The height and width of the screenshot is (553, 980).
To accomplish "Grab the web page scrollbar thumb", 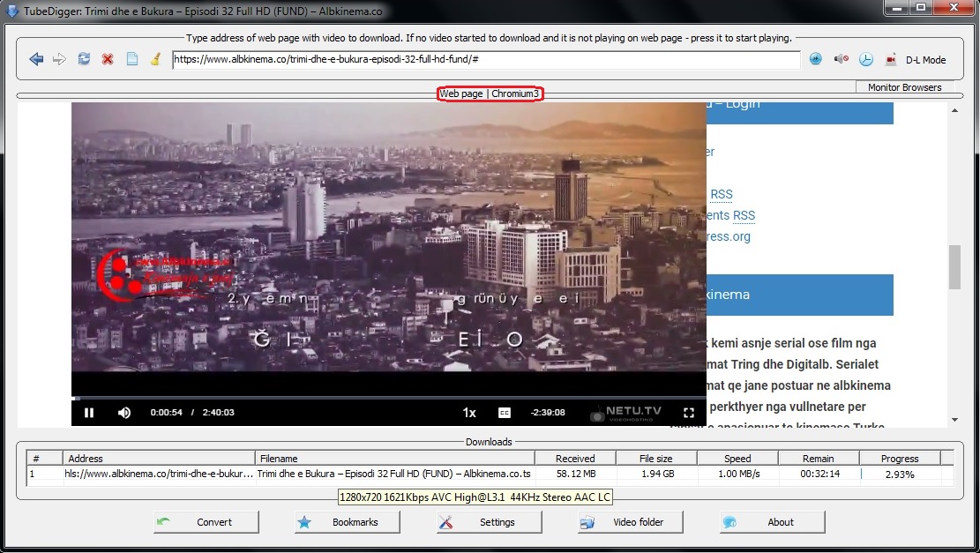I will [954, 267].
